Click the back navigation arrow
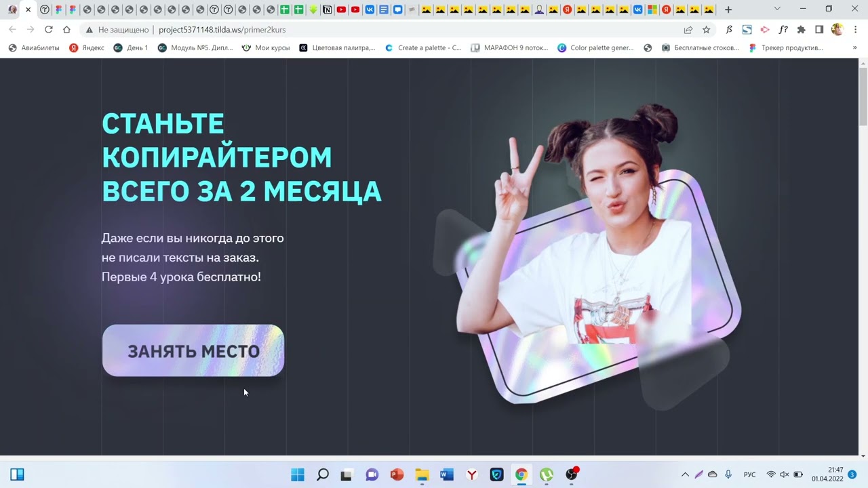868x488 pixels. pyautogui.click(x=12, y=30)
